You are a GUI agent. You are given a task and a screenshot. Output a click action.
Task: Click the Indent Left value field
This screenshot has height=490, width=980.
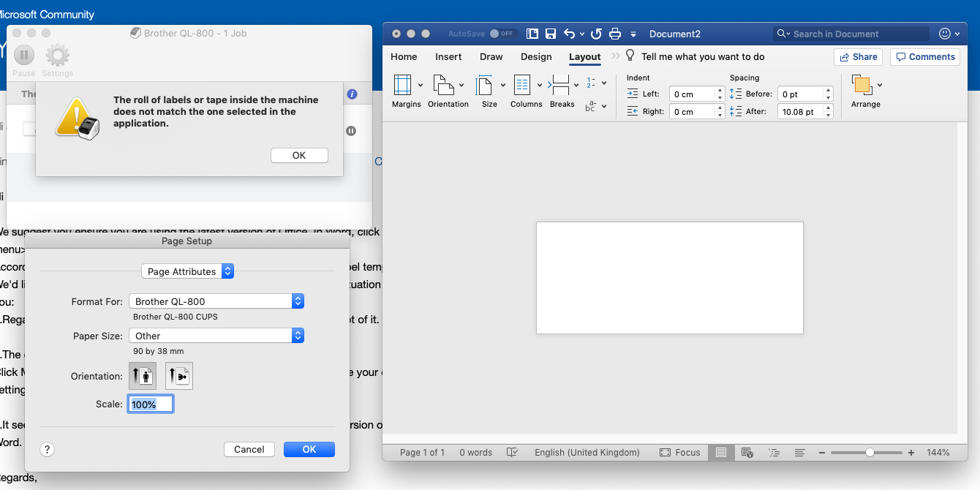click(692, 94)
